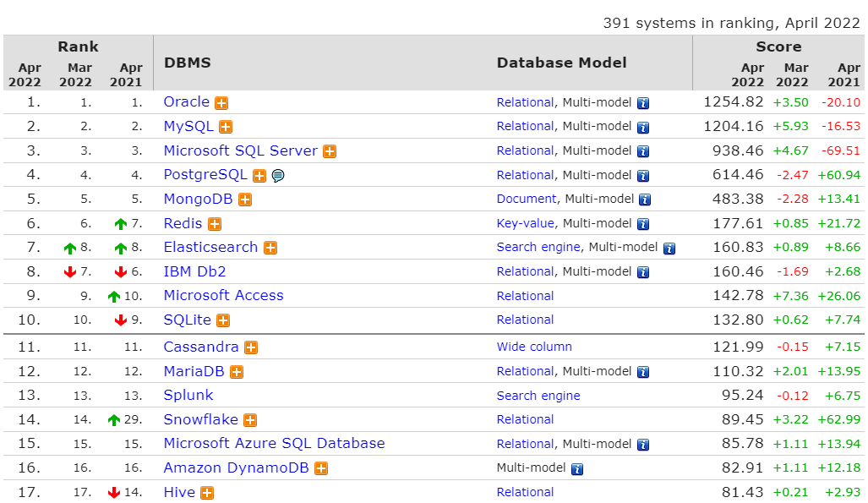Viewport: 868px width, 503px height.
Task: Open the Oracle DBMS link
Action: point(186,101)
